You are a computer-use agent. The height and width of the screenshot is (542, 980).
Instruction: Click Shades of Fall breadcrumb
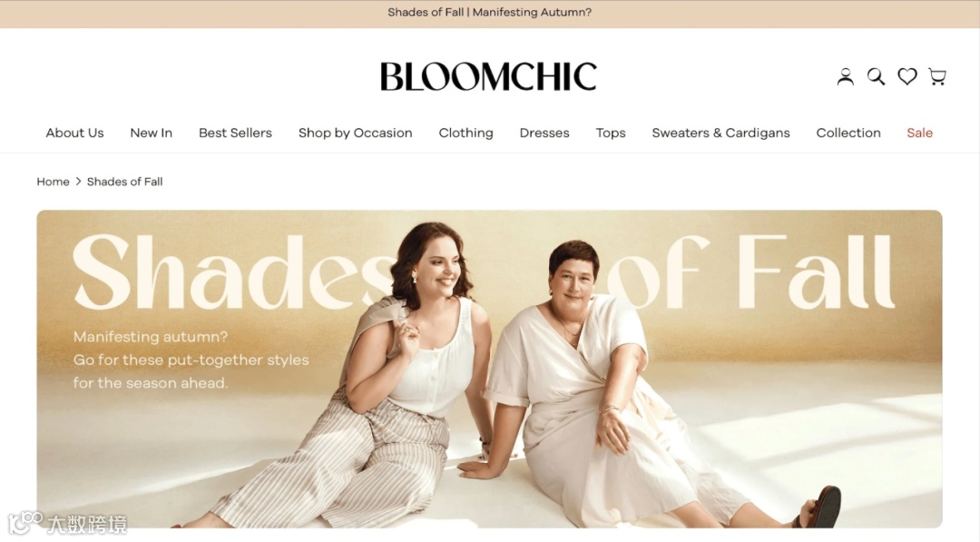coord(124,182)
